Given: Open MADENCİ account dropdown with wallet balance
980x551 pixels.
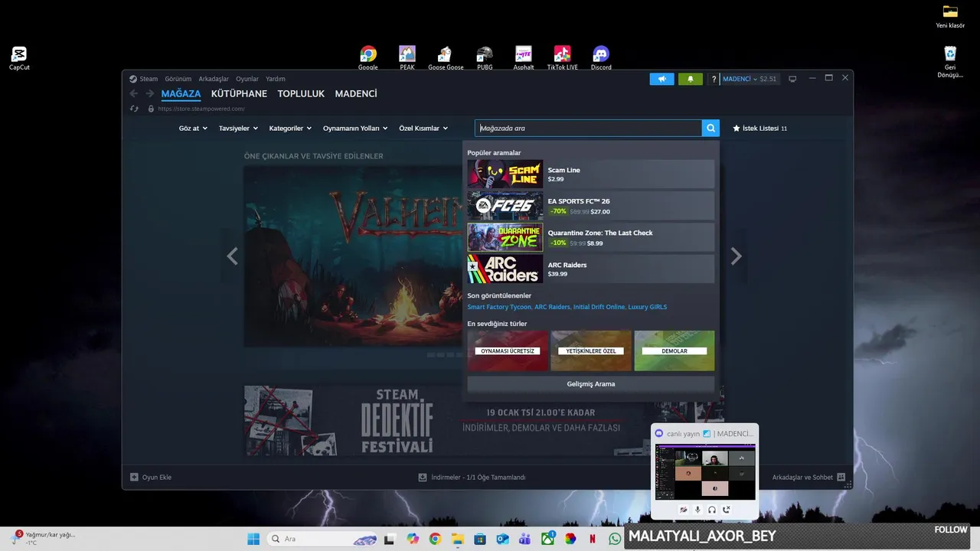Looking at the screenshot, I should 750,79.
